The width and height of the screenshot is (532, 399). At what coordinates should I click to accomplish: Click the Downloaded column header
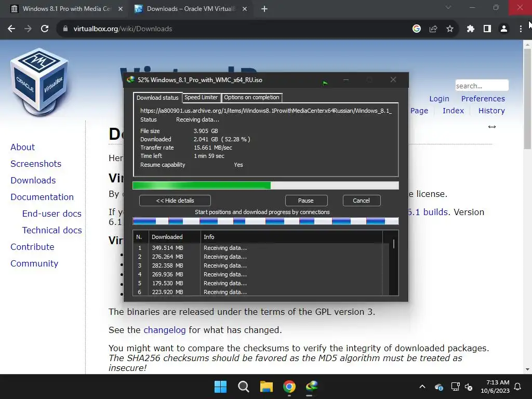(x=175, y=237)
